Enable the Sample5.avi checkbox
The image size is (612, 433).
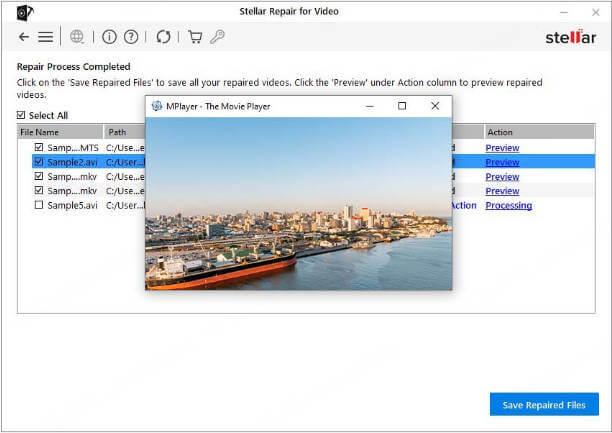point(39,205)
